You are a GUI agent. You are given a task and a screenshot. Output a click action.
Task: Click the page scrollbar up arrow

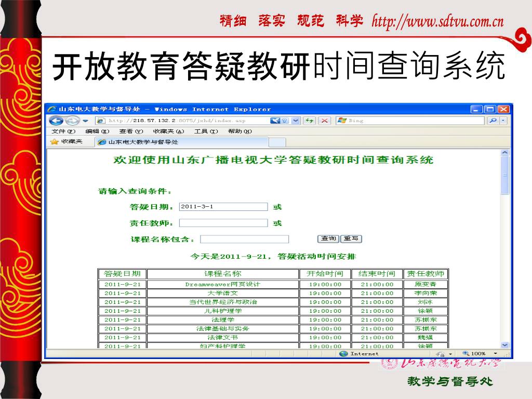tap(505, 153)
